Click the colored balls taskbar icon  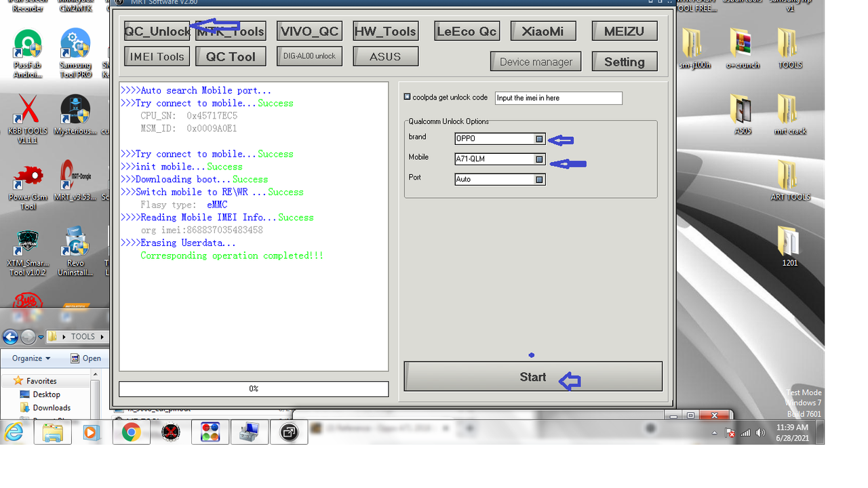(210, 432)
